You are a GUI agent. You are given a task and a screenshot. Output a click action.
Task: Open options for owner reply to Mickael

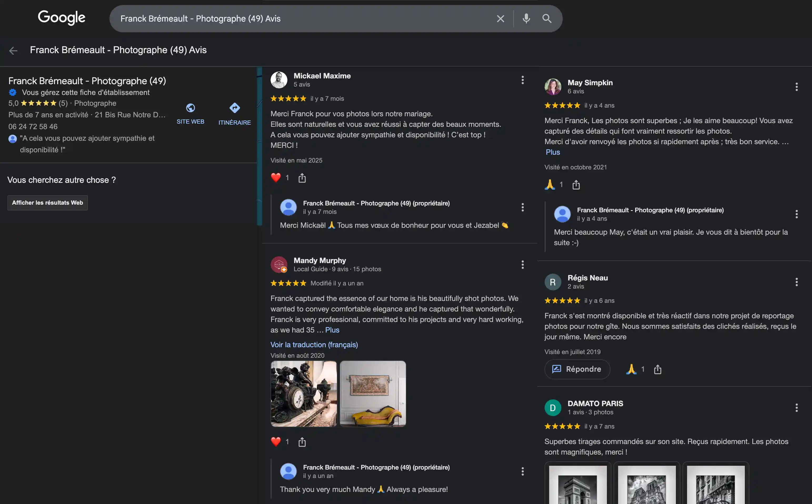(522, 207)
